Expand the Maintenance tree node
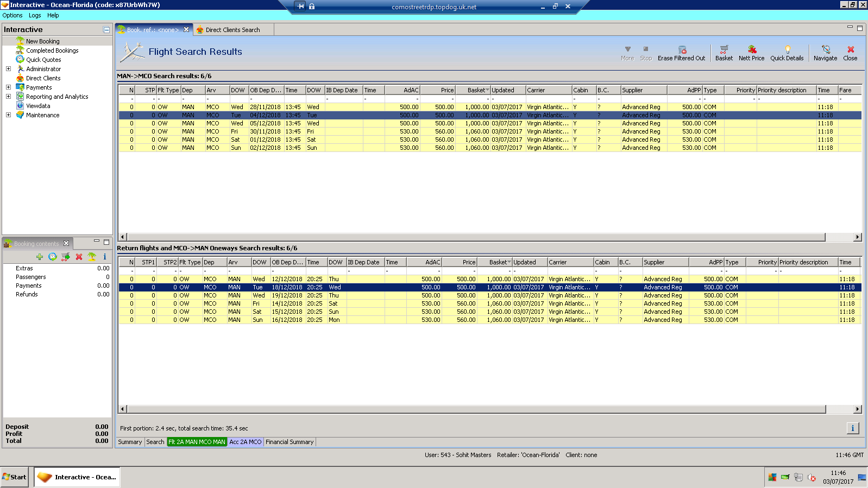This screenshot has height=488, width=868. (x=8, y=115)
